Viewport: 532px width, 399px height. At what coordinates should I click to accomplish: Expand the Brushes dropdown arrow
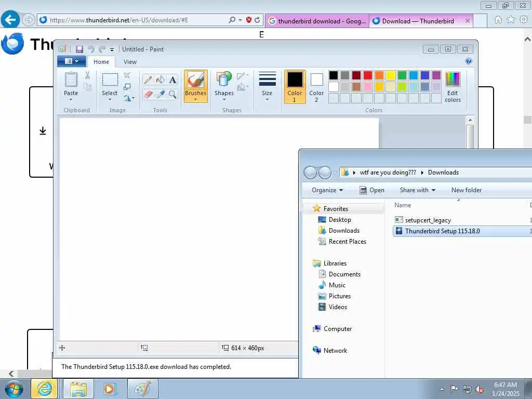pyautogui.click(x=195, y=99)
